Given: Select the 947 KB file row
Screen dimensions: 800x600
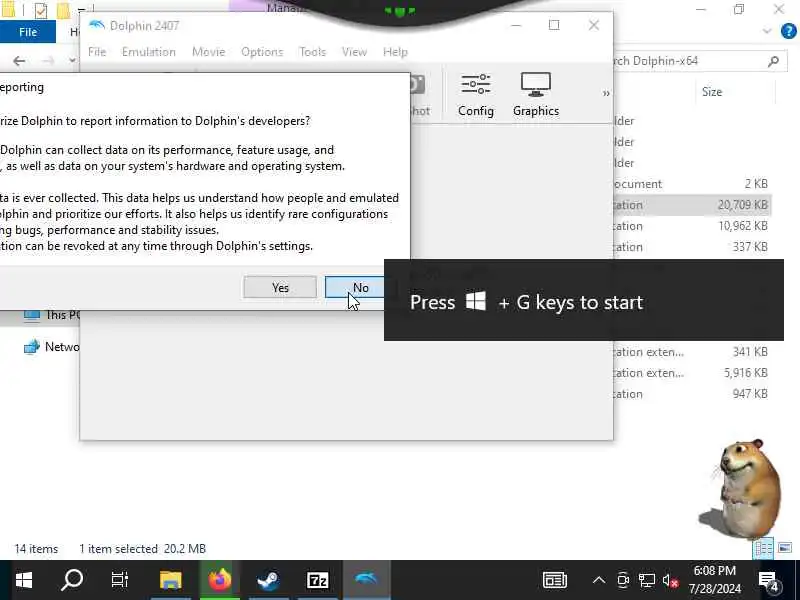Looking at the screenshot, I should pyautogui.click(x=692, y=393).
